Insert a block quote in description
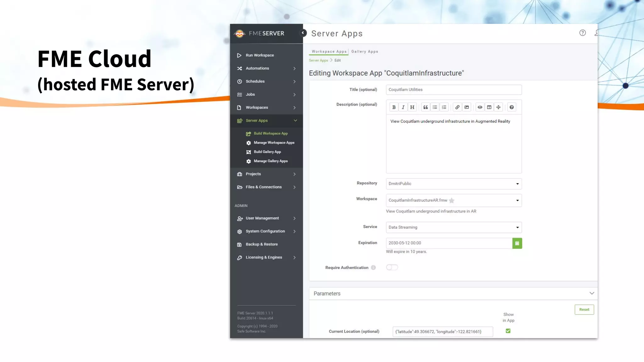The width and height of the screenshot is (644, 362). pyautogui.click(x=425, y=107)
